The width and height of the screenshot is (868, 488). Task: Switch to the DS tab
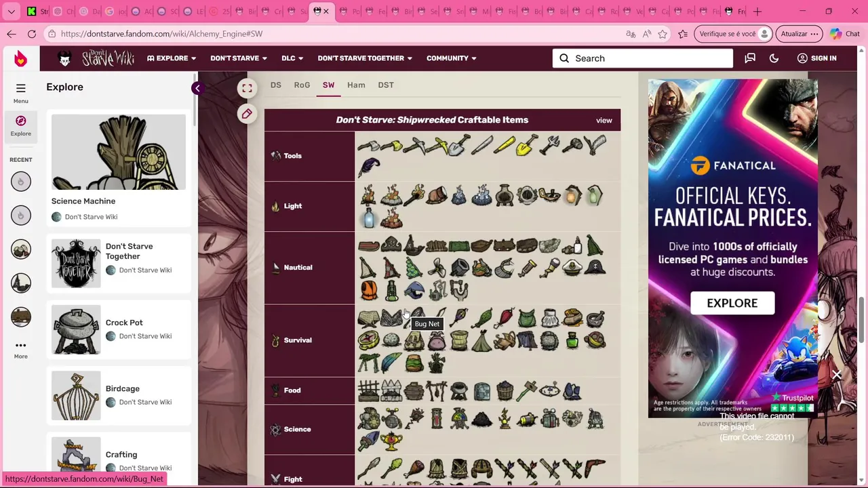(275, 85)
